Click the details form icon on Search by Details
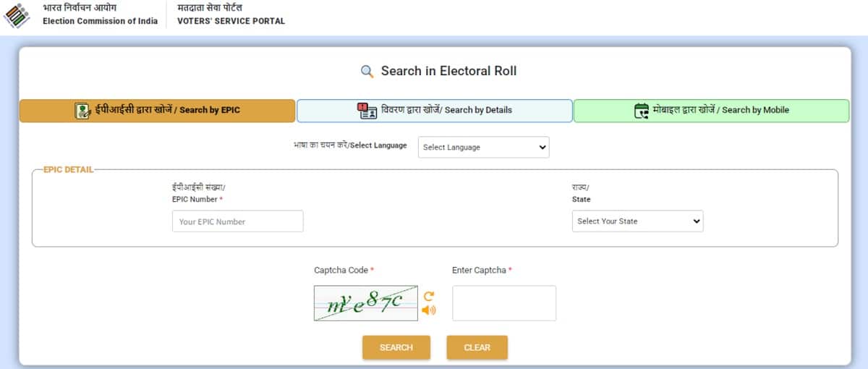The image size is (868, 369). pyautogui.click(x=367, y=111)
